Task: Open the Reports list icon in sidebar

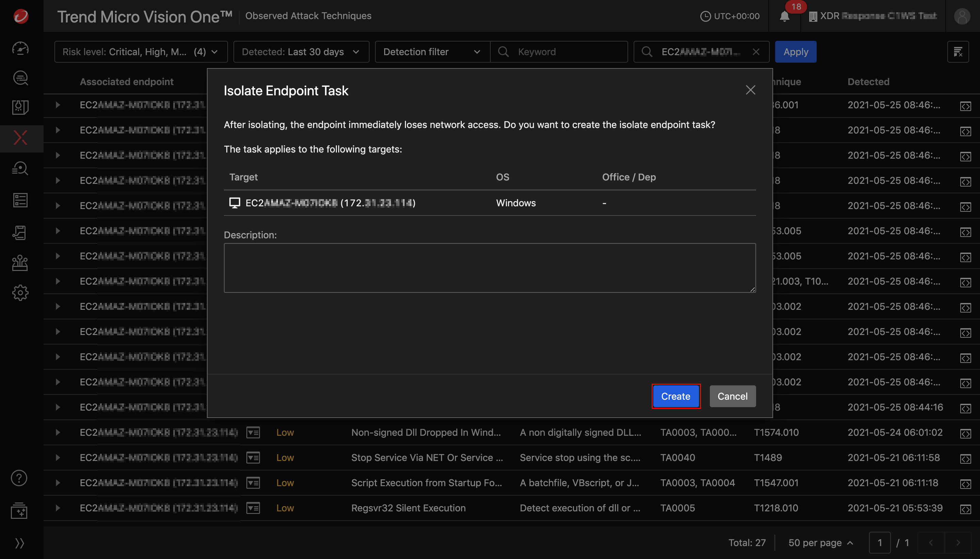Action: click(x=20, y=200)
